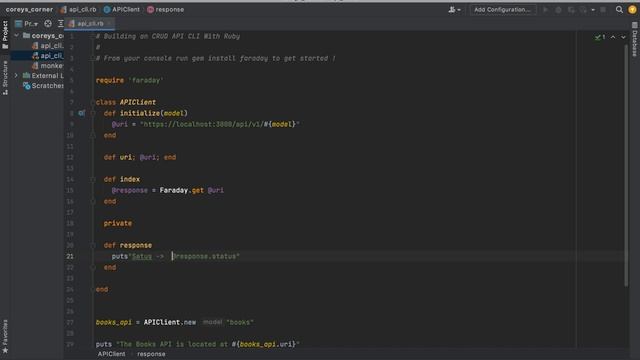The image size is (640, 360).
Task: Open the user account icon menu
Action: coord(454,9)
